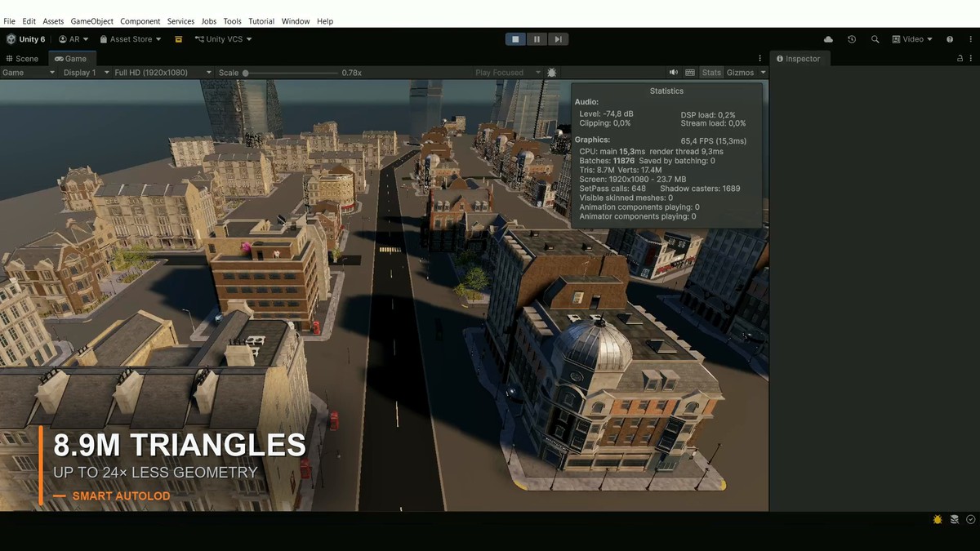Image resolution: width=980 pixels, height=551 pixels.
Task: Stop play mode with the stop button
Action: click(x=515, y=39)
